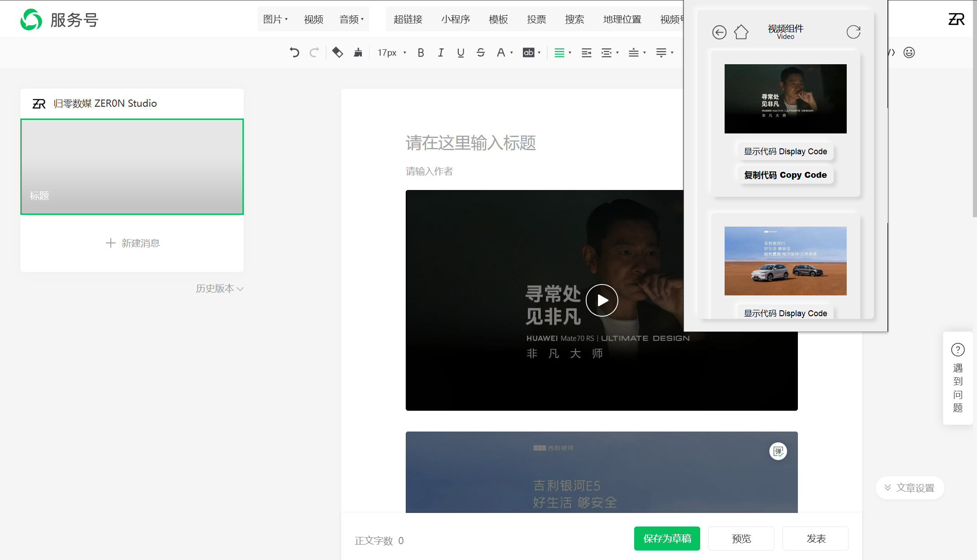Click the paragraph side indent icon
977x560 pixels.
pos(607,53)
